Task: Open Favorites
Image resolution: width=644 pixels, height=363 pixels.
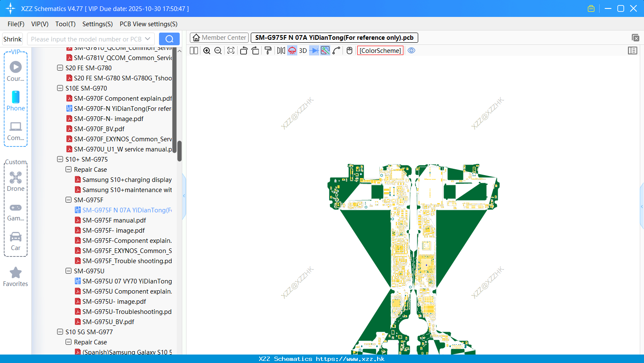Action: [16, 277]
